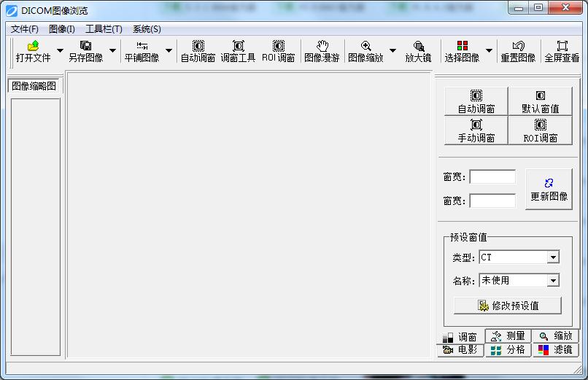Close the DICOM图像浏览 window
Image resolution: width=588 pixels, height=380 pixels.
tap(565, 7)
